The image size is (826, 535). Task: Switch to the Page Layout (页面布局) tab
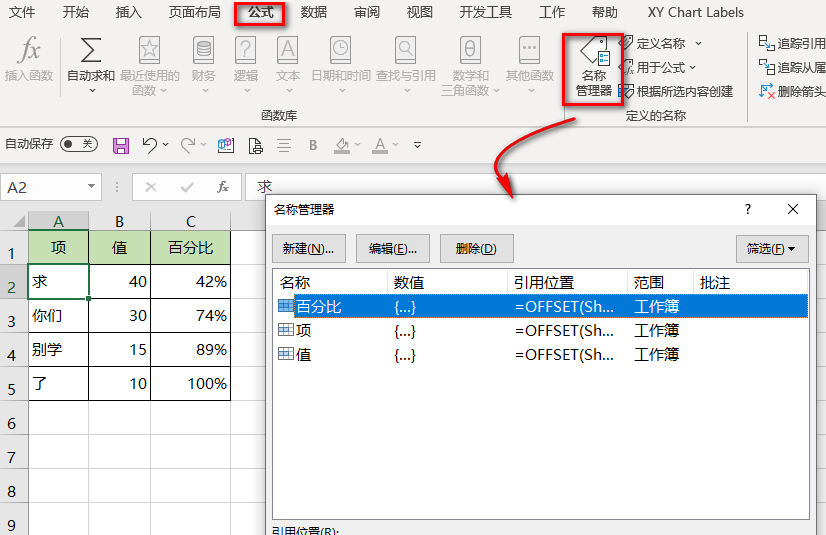point(194,12)
